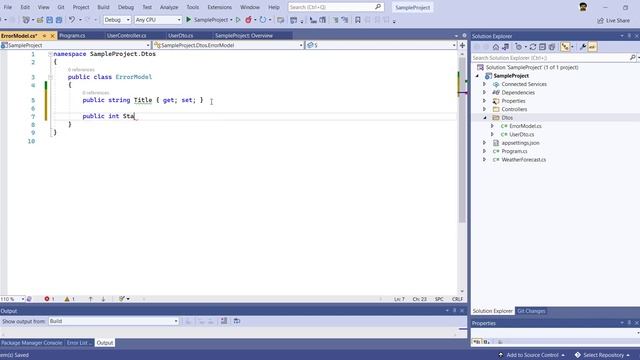
Task: Expand the Dependencies node
Action: click(x=484, y=93)
